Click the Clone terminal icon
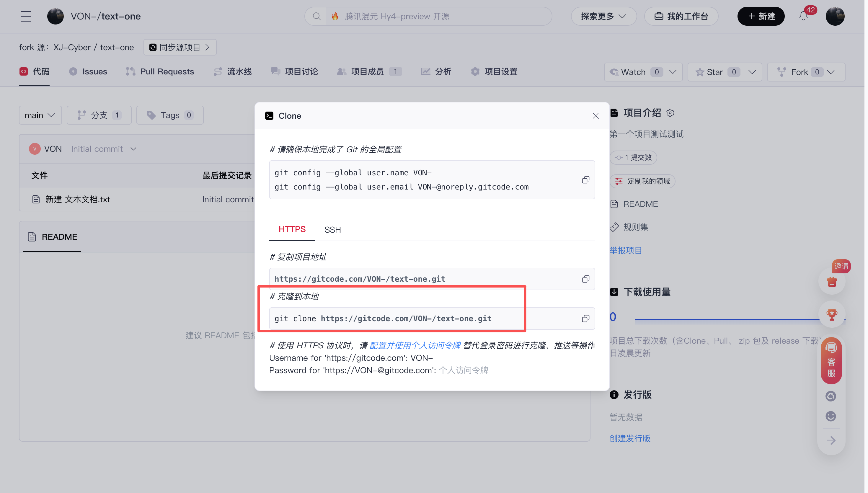This screenshot has width=868, height=493. [269, 116]
